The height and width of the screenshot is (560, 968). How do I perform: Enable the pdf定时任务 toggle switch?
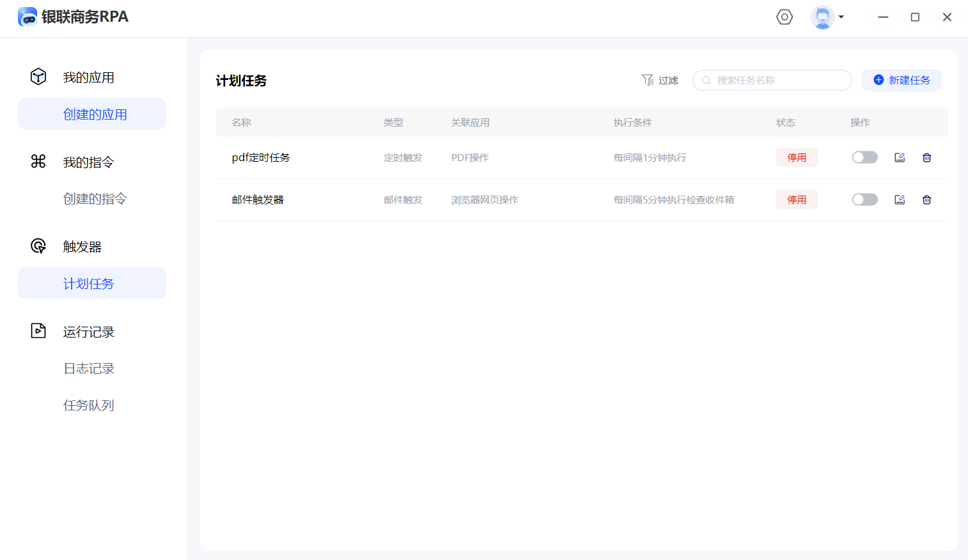[x=864, y=158]
